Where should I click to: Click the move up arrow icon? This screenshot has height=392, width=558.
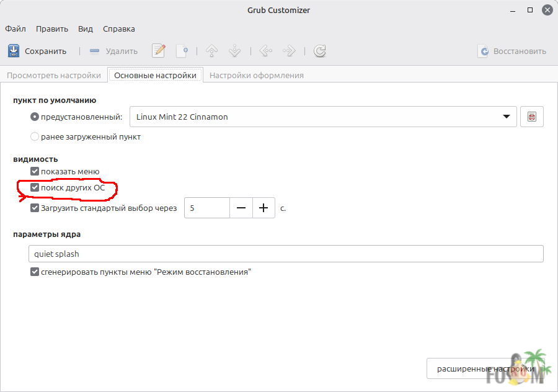[x=212, y=51]
